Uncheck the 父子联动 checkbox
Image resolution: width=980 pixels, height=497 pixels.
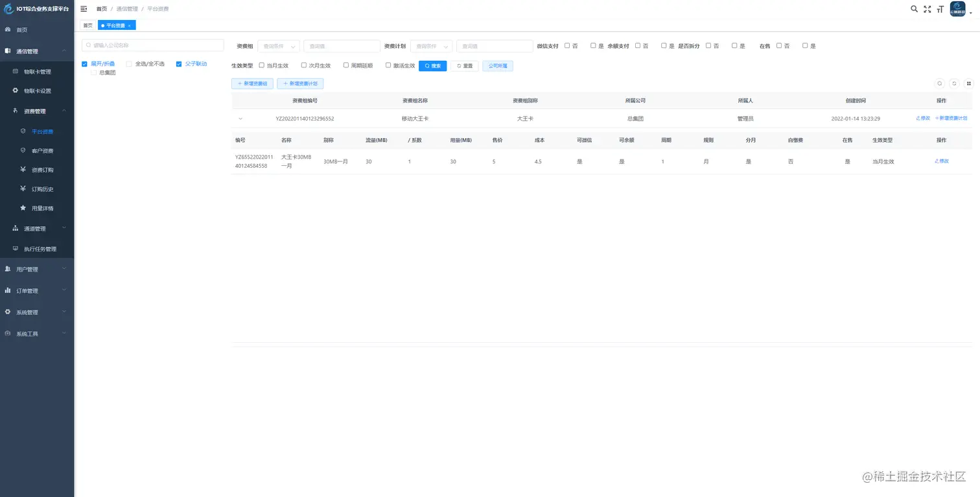click(x=179, y=64)
